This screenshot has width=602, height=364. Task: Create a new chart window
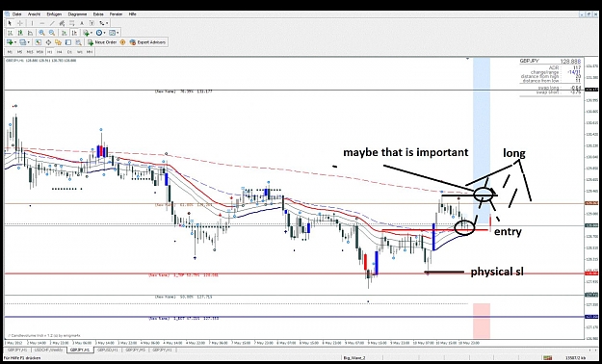10,42
